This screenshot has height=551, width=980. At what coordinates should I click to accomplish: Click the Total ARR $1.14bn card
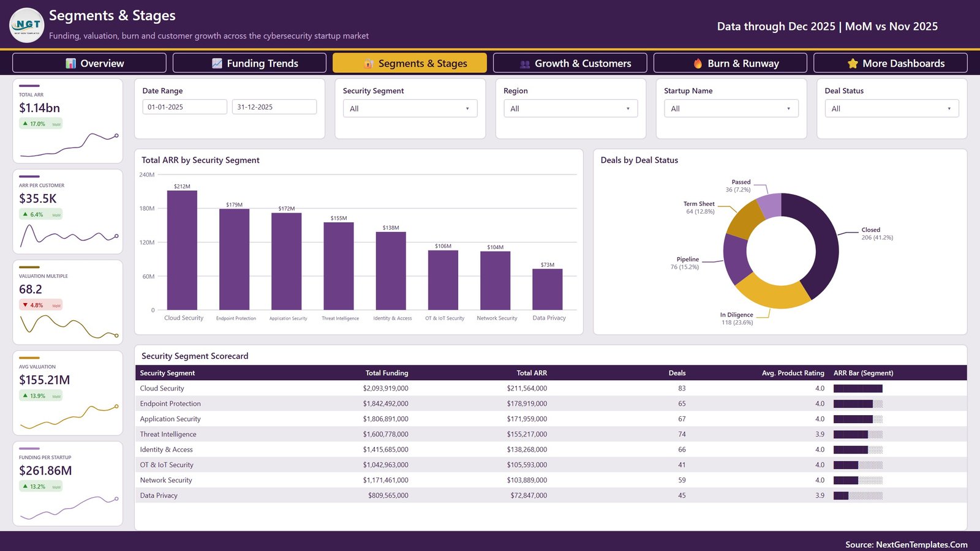click(x=68, y=121)
